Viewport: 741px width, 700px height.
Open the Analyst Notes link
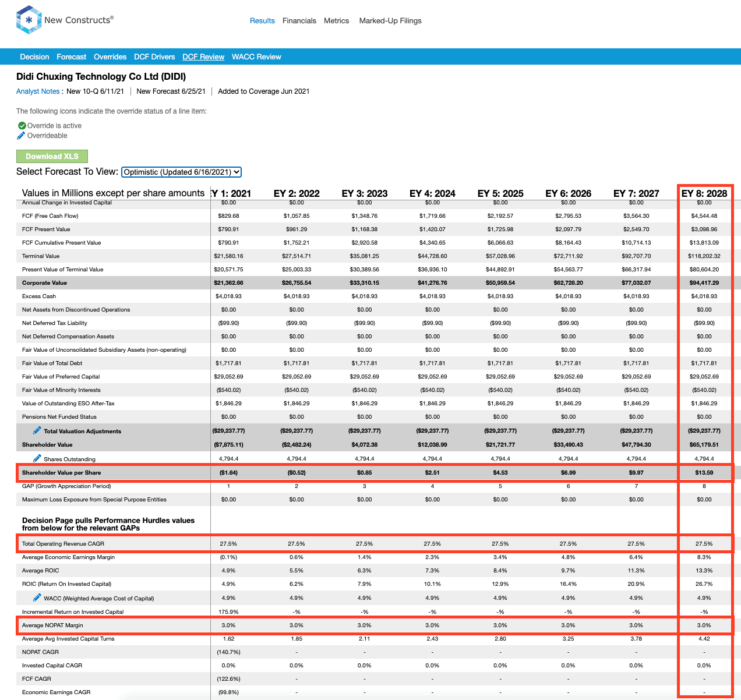38,91
